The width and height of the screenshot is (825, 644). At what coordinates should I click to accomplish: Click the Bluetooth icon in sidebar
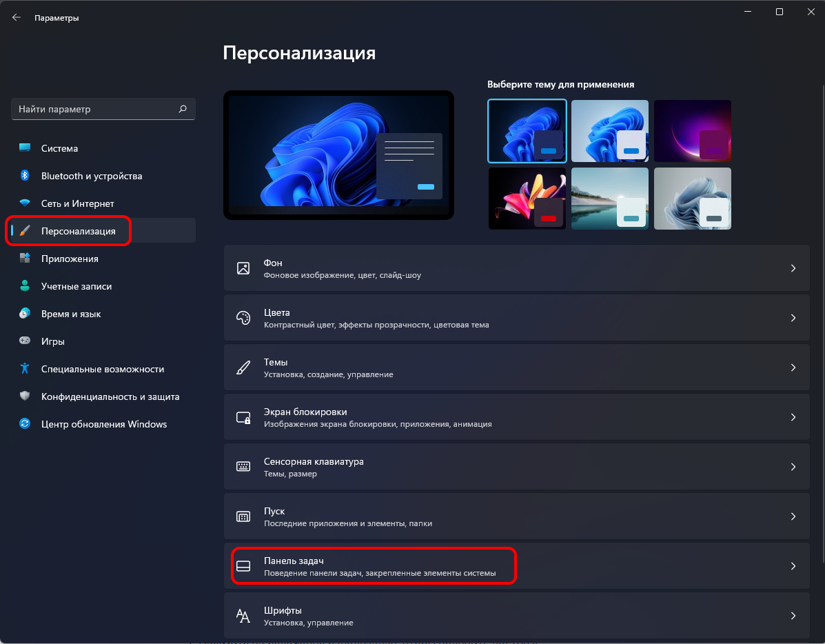coord(25,175)
